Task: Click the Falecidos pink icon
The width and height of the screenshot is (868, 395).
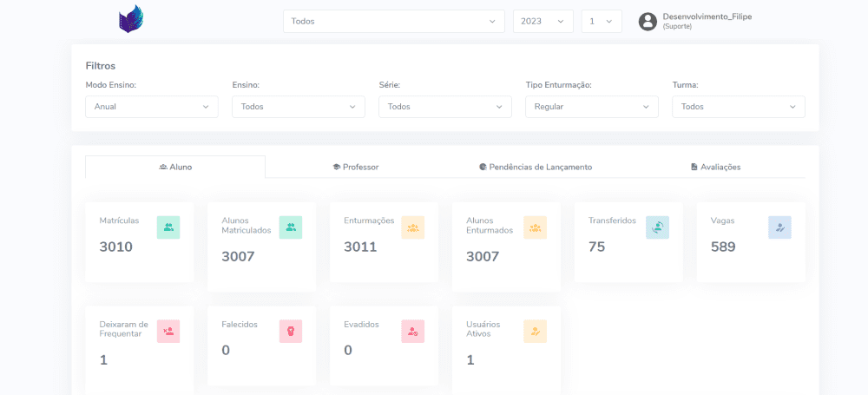Action: [x=291, y=331]
